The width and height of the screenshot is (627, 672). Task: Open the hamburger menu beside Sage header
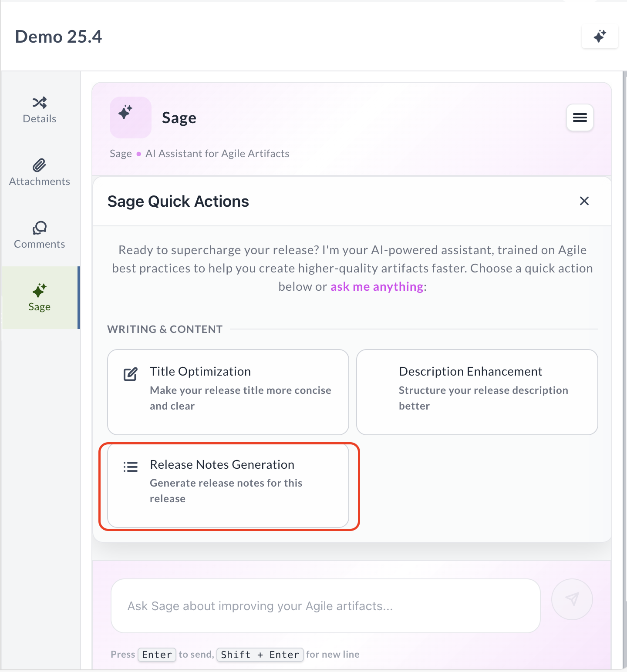(x=580, y=118)
